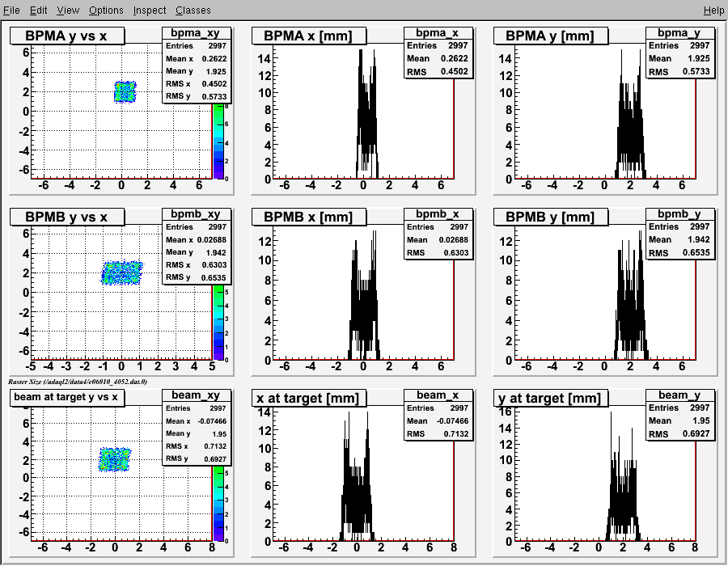The height and width of the screenshot is (566, 728).
Task: Click RMS 0.7132 in beam_x stats
Action: (438, 433)
